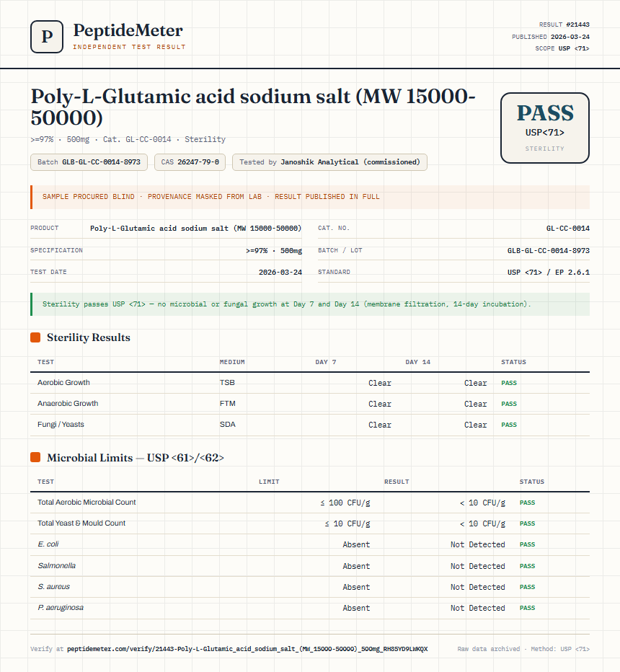This screenshot has height=672, width=620.
Task: Click the Fungi / Yeasts row label
Action: (x=61, y=425)
